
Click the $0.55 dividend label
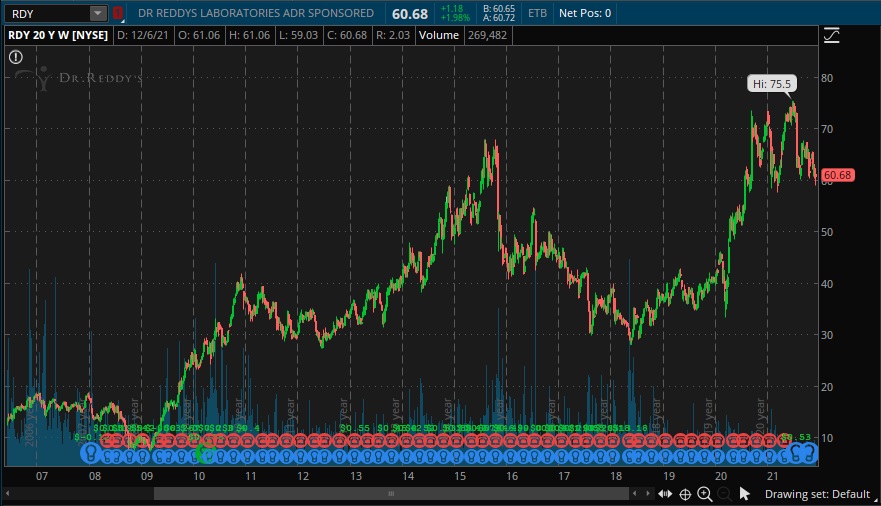(355, 428)
